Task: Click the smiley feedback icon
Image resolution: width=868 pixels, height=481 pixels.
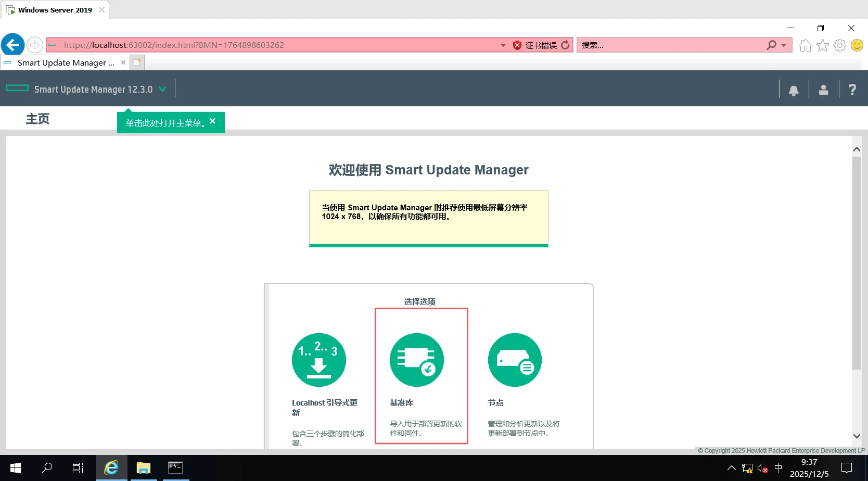Action: (857, 45)
